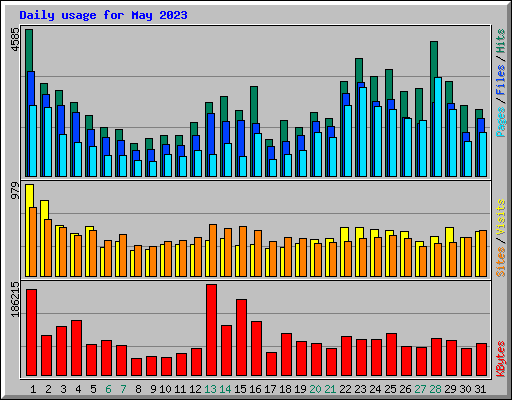Image resolution: width=512 pixels, height=400 pixels.
Task: Click the orange Sites bar for day 31
Action: (483, 253)
